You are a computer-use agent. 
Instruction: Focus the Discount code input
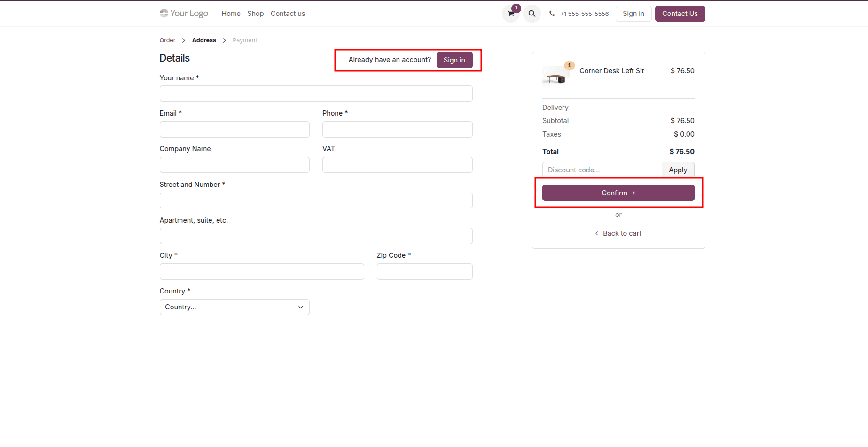click(x=602, y=170)
